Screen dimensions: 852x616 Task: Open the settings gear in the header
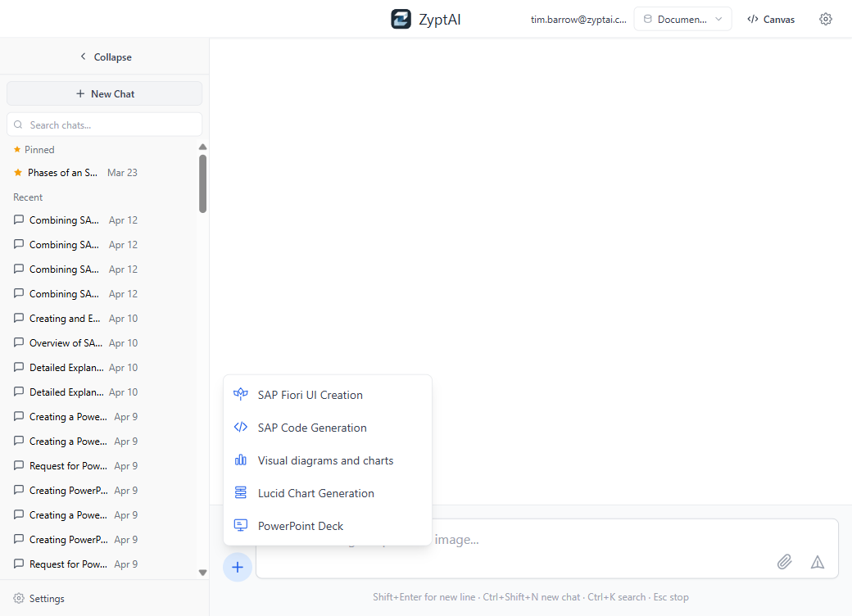[826, 19]
